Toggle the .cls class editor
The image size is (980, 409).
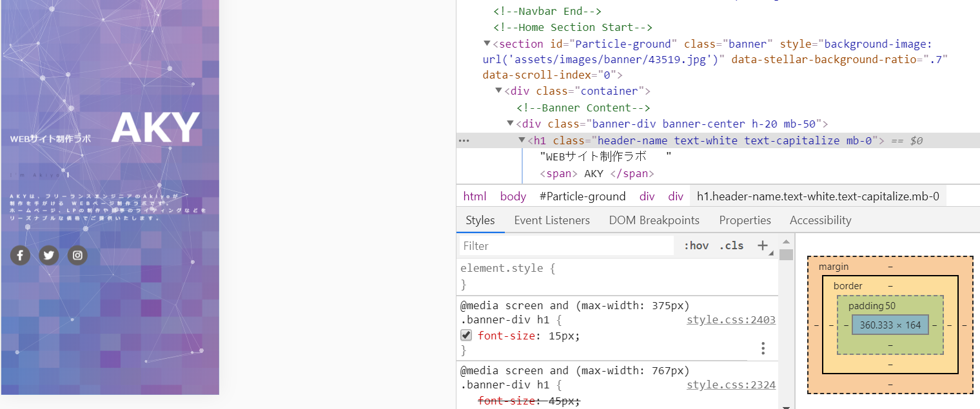tap(731, 245)
